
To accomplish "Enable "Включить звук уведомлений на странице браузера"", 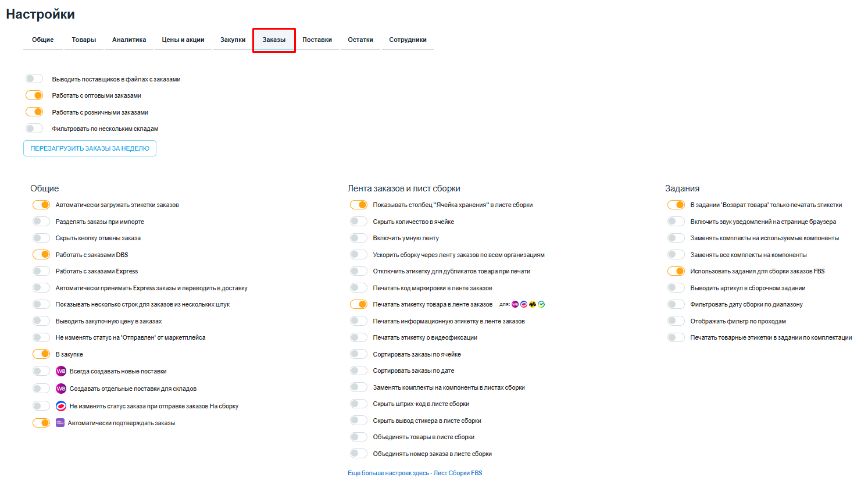I will (x=676, y=222).
